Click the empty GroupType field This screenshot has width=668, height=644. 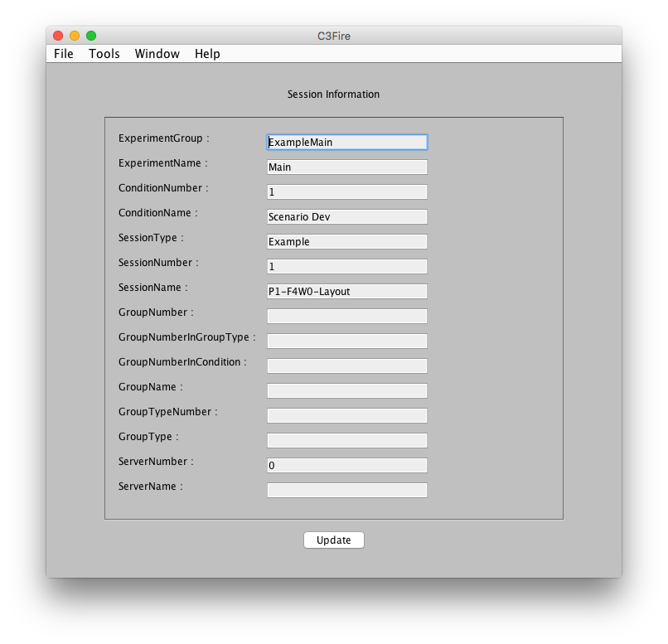[x=346, y=441]
